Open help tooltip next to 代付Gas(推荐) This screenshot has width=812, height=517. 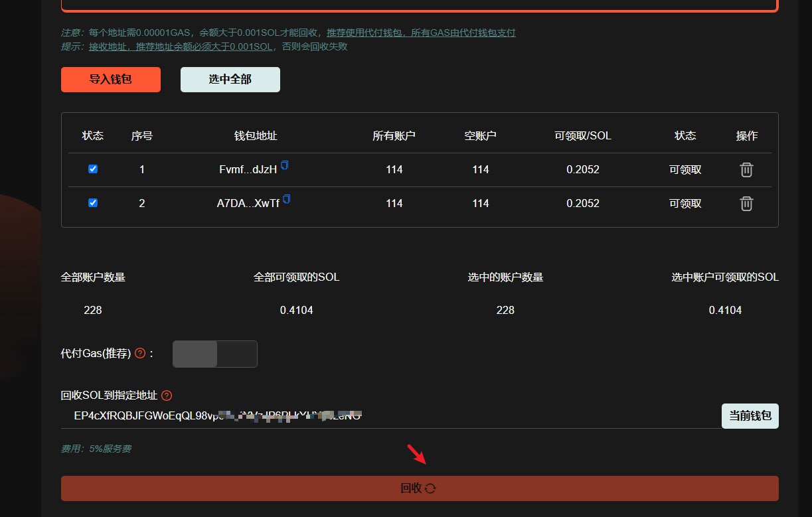(140, 354)
